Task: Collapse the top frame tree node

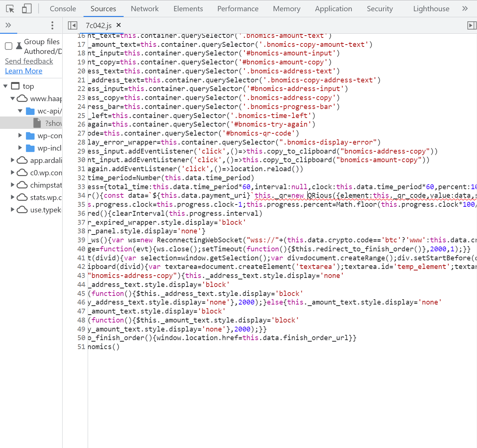Action: 5,86
